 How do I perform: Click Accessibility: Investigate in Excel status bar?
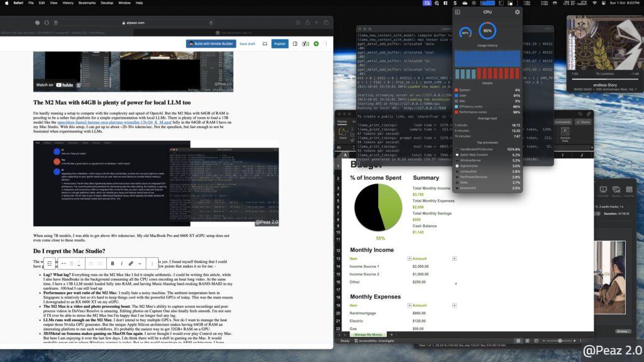click(x=374, y=341)
